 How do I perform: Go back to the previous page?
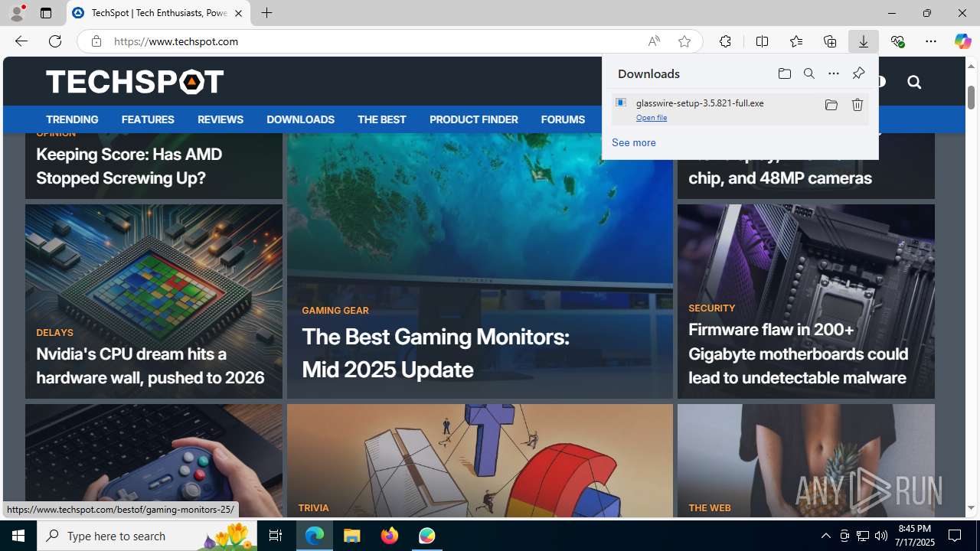[x=21, y=41]
